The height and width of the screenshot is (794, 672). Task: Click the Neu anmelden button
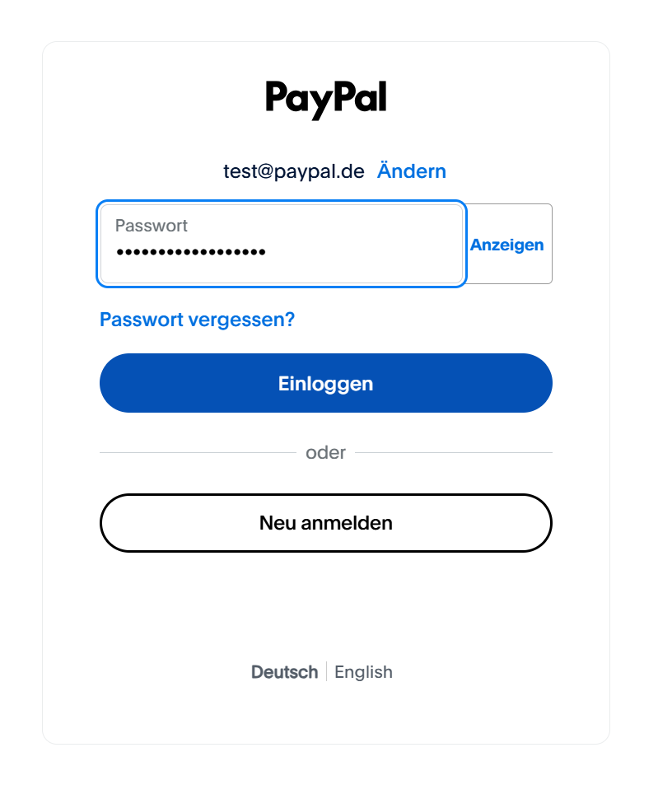[x=325, y=523]
